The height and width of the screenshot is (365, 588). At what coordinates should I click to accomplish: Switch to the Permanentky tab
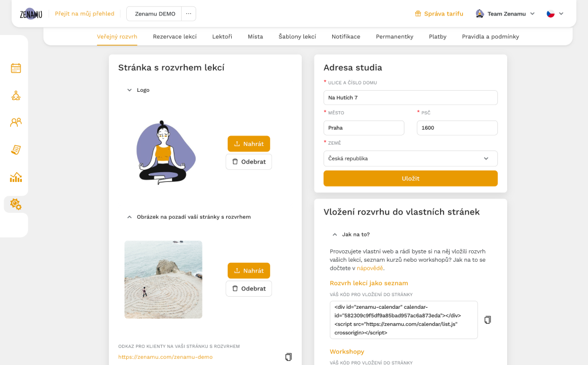point(395,36)
